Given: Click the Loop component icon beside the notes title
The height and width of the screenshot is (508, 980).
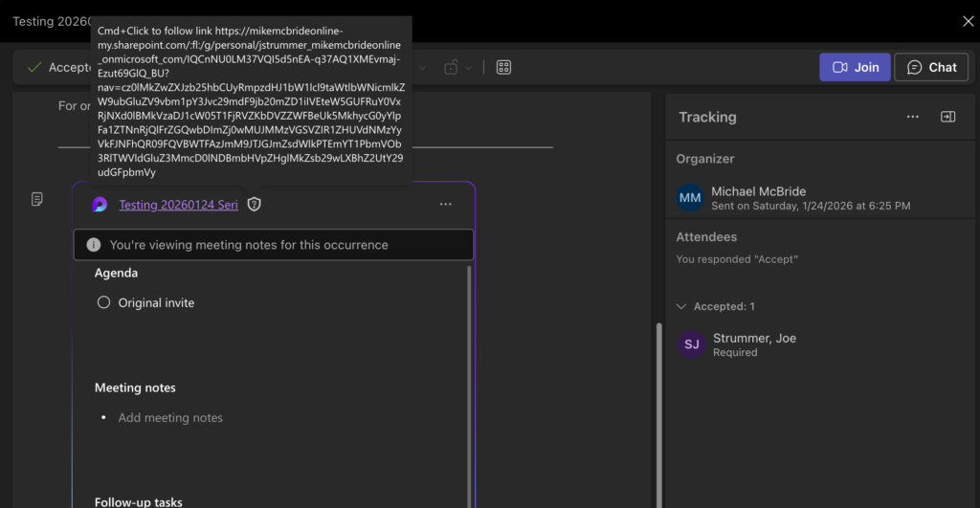Looking at the screenshot, I should [99, 205].
